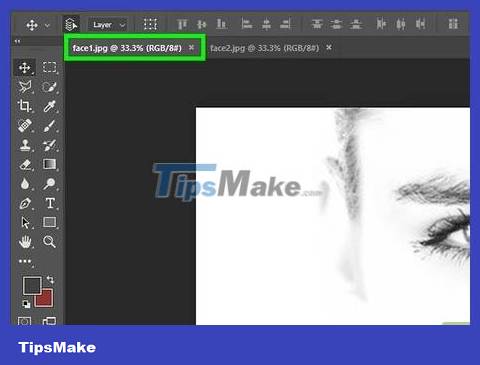
Task: Select the Move tool in the toolbox
Action: (25, 68)
